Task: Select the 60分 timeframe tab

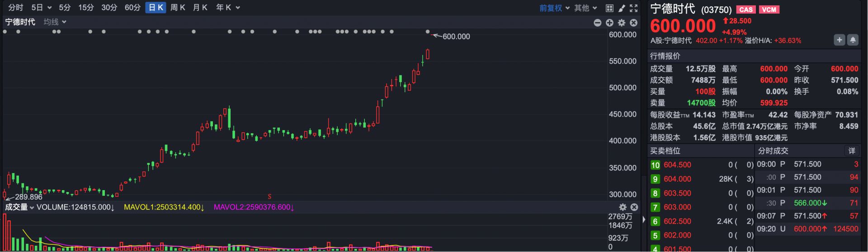Action: (132, 8)
